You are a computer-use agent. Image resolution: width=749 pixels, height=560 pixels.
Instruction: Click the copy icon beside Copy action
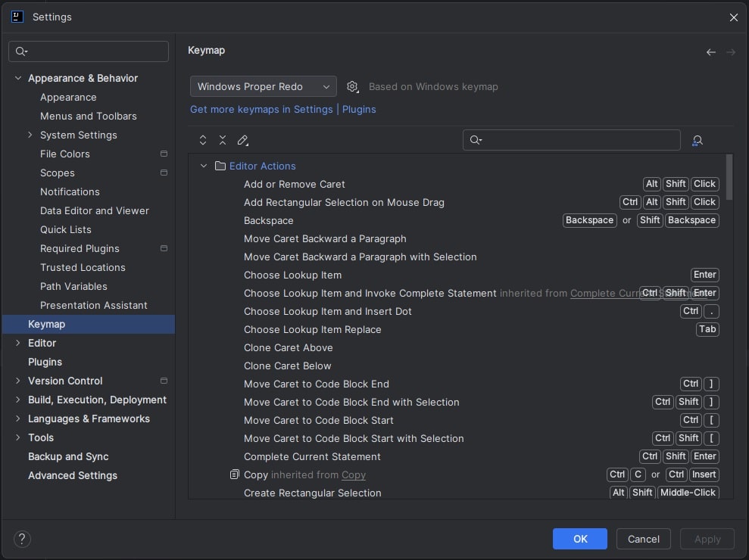pyautogui.click(x=234, y=474)
